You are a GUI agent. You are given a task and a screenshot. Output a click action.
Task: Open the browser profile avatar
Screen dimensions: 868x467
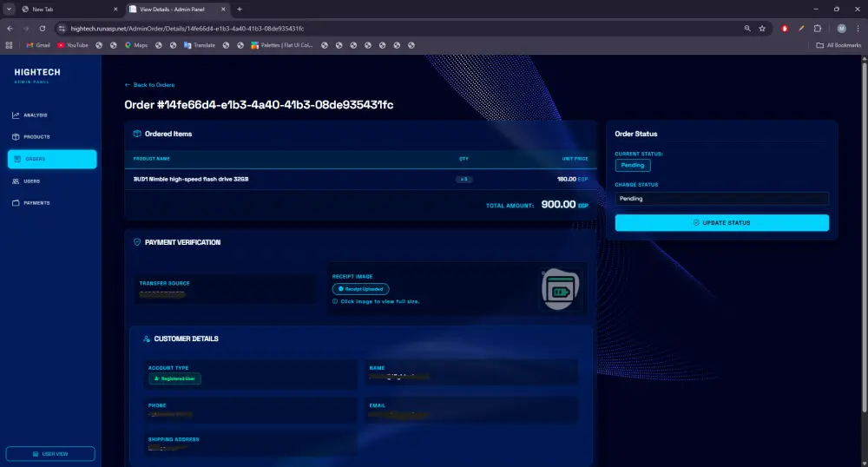click(841, 29)
